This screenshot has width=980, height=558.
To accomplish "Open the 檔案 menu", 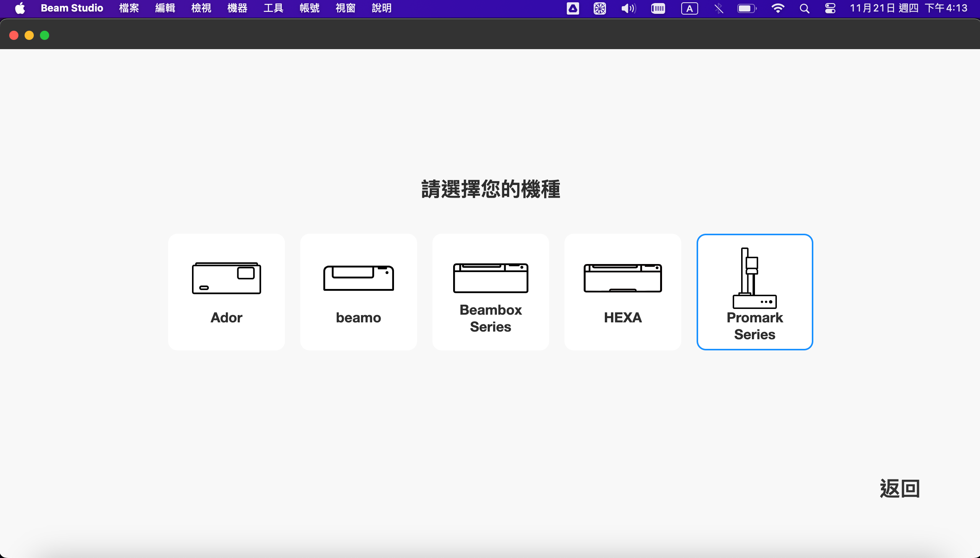I will [x=129, y=8].
